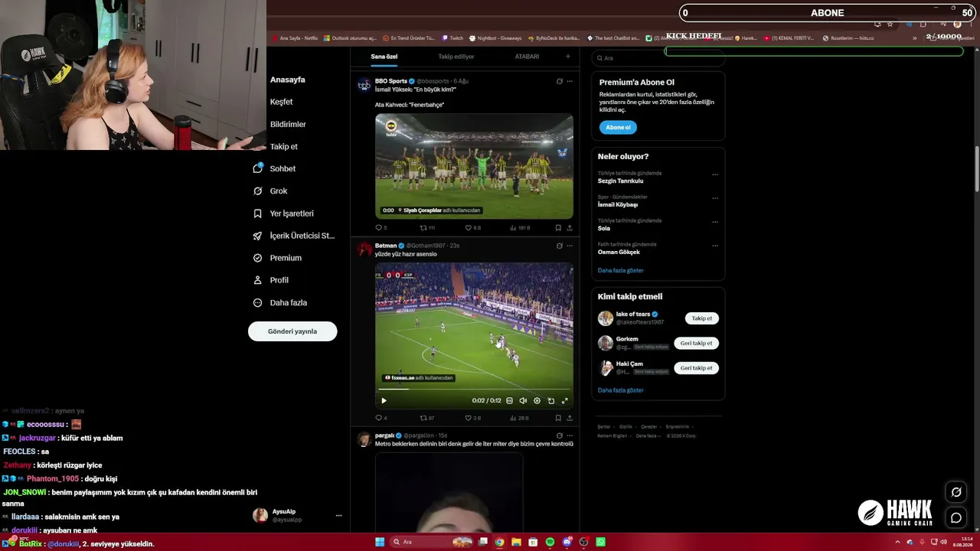The image size is (980, 551).
Task: Like the BBO Sports post
Action: tap(469, 227)
